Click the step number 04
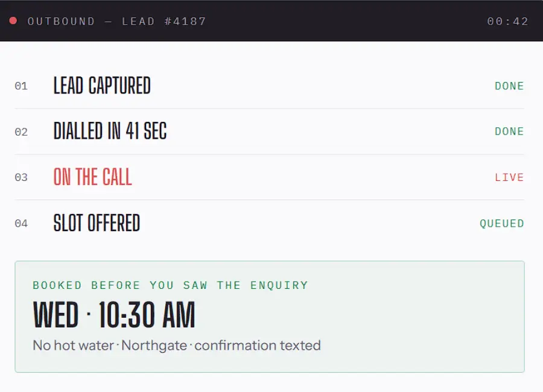This screenshot has height=392, width=543. click(x=21, y=223)
